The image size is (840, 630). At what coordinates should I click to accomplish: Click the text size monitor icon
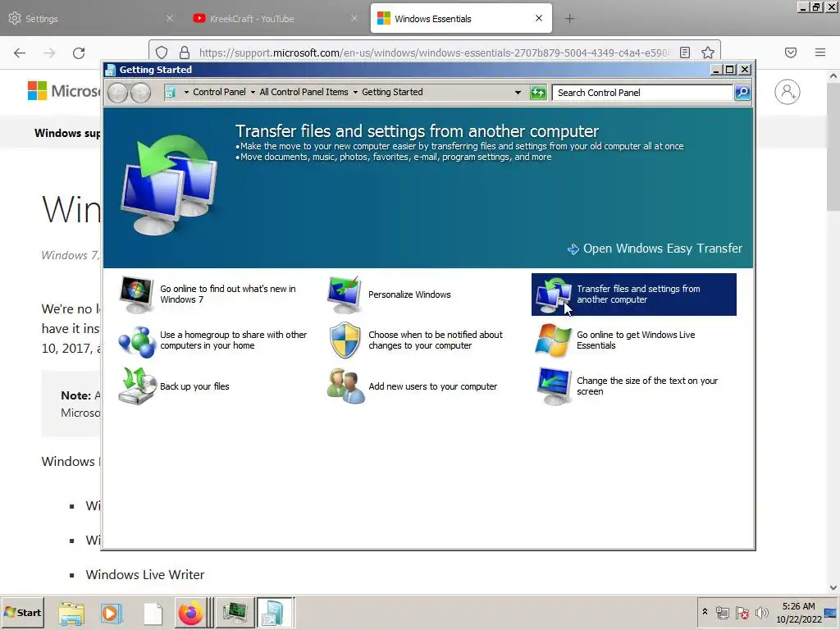tap(554, 386)
